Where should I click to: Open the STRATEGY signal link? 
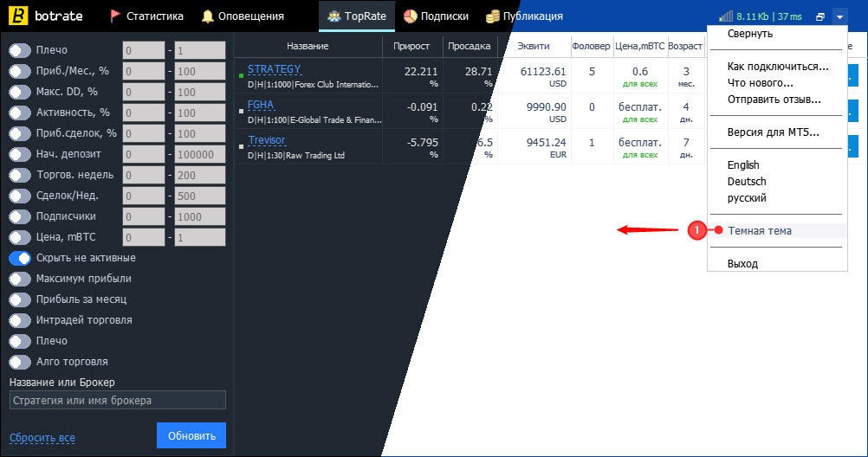(274, 69)
